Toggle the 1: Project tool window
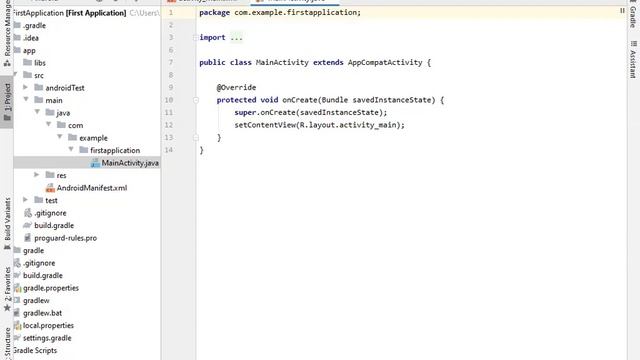This screenshot has width=640, height=360. click(7, 102)
